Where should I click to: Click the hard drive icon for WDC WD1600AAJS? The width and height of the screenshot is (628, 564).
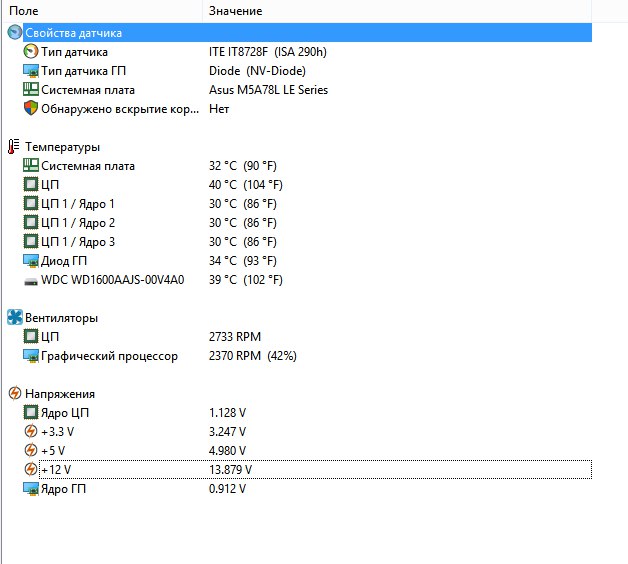pos(30,280)
